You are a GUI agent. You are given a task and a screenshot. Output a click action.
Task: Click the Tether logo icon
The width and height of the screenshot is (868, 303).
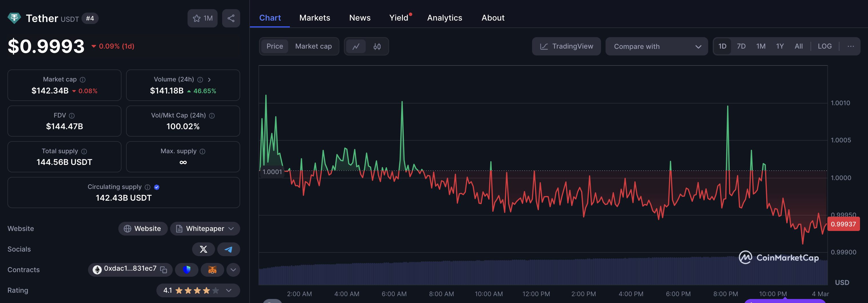point(14,18)
